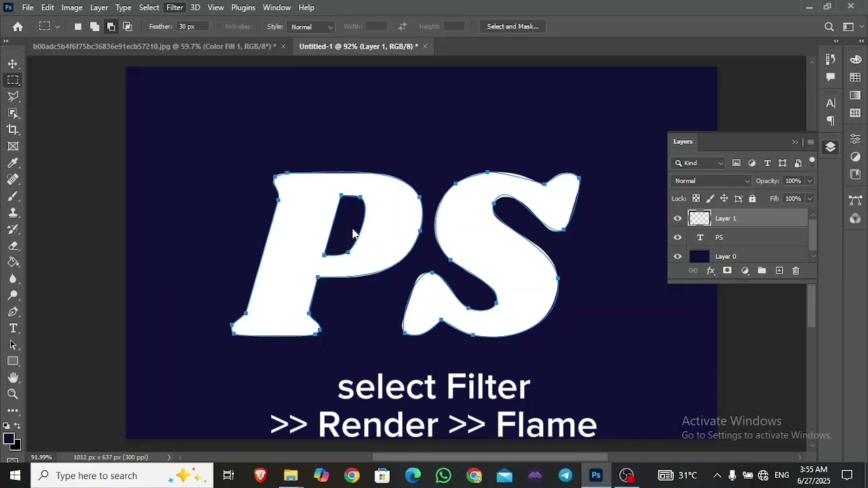The height and width of the screenshot is (488, 868).
Task: Open the Layers panel flyout menu
Action: (x=810, y=142)
